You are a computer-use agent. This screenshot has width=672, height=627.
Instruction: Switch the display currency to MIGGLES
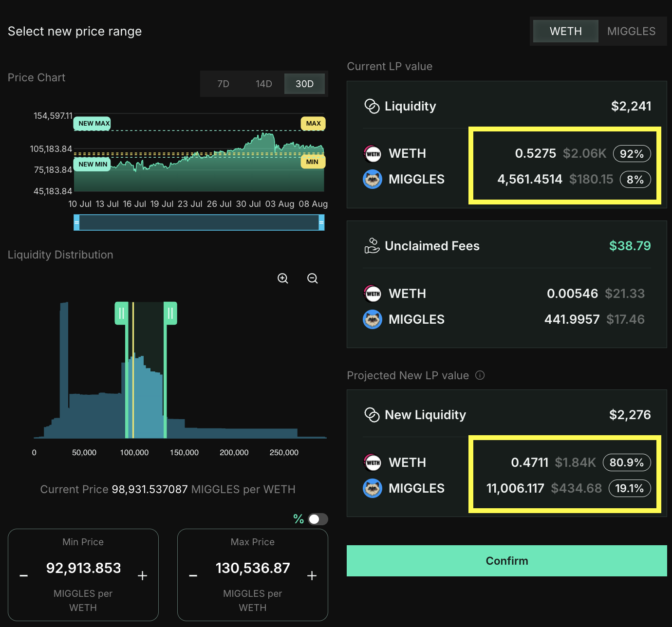coord(631,31)
